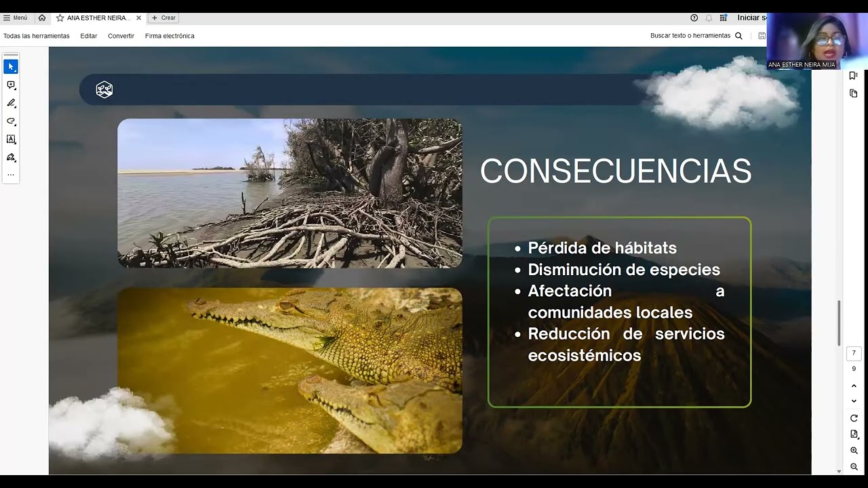Click the Buscar texto o herramientas field
This screenshot has height=488, width=868.
pos(690,36)
